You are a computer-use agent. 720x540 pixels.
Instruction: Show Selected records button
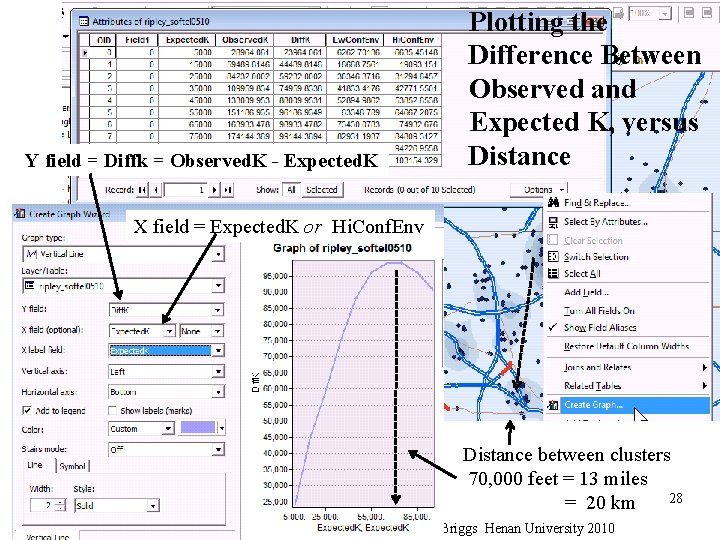click(x=322, y=190)
